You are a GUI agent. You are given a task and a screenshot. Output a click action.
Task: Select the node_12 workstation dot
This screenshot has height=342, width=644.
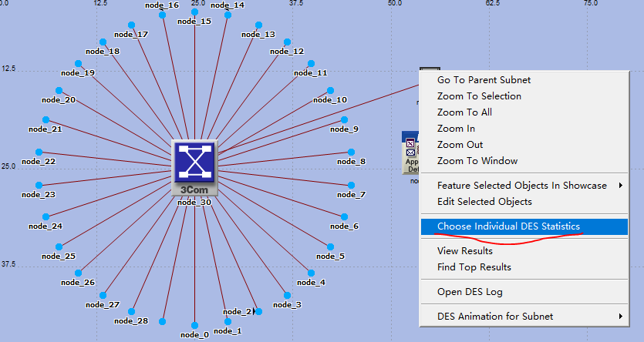pyautogui.click(x=288, y=42)
